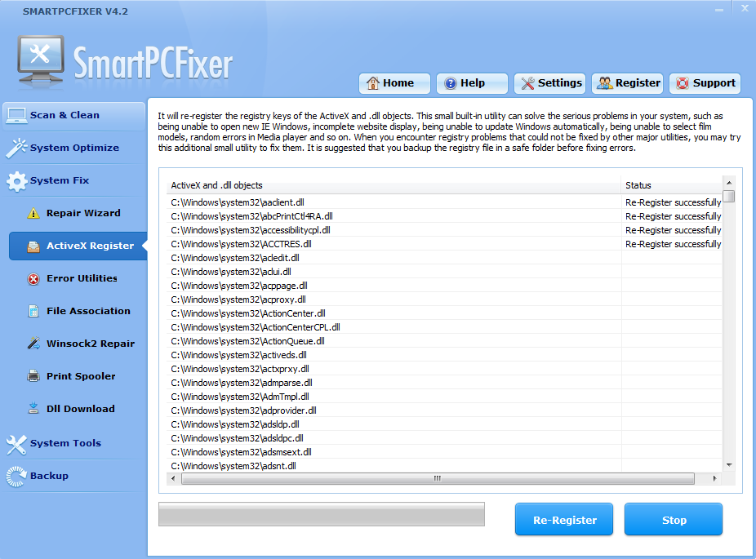Sort by Status column header
Viewport: 756px width, 559px height.
click(x=672, y=185)
